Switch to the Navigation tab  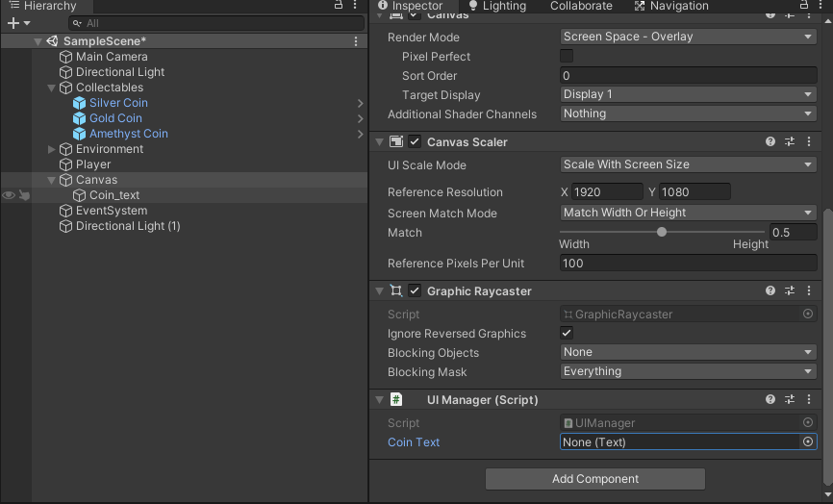click(671, 6)
